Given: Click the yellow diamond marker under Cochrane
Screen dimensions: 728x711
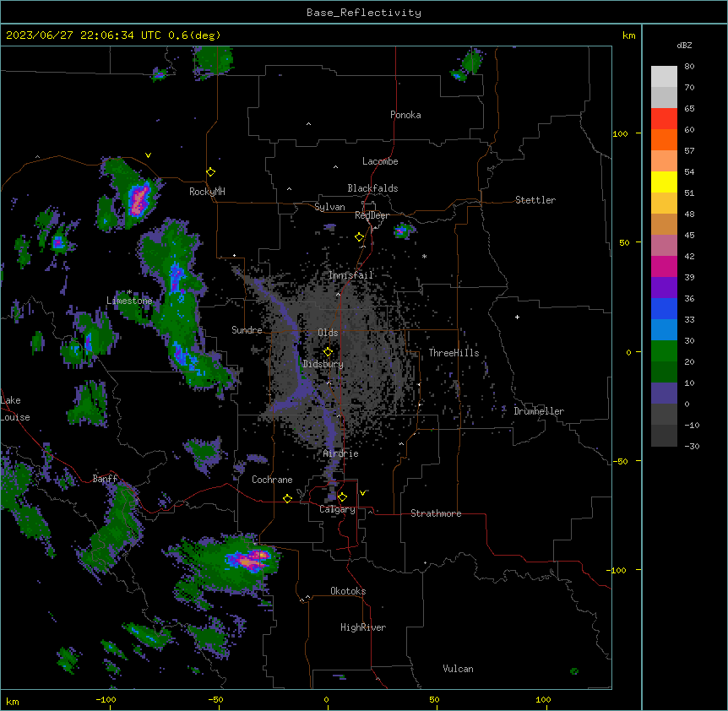Looking at the screenshot, I should (287, 498).
